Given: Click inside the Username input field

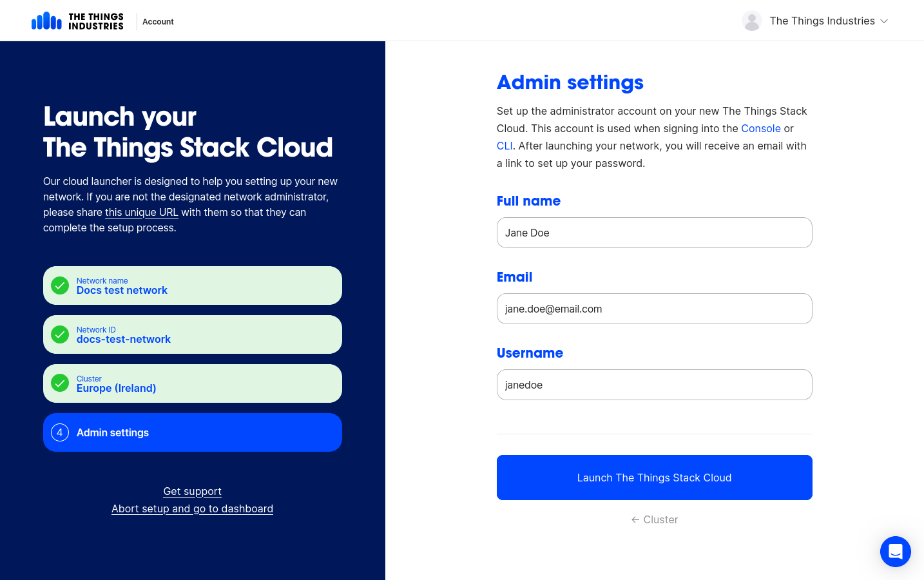Looking at the screenshot, I should coord(654,385).
